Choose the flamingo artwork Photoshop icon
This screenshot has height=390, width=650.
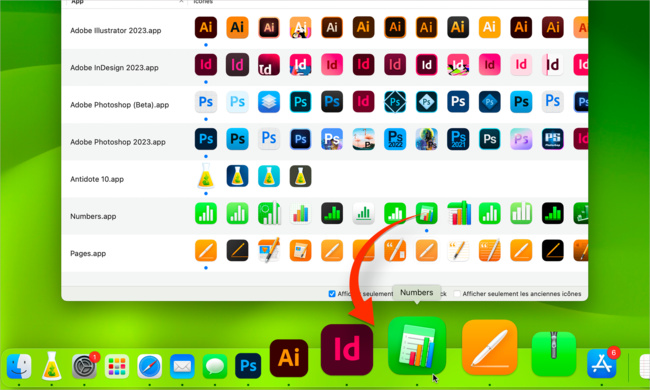click(x=364, y=139)
